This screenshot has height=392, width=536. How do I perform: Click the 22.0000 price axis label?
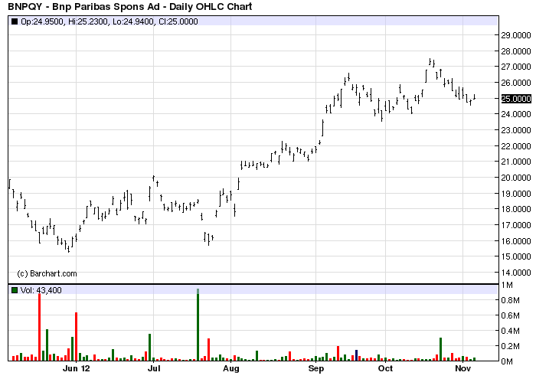(x=516, y=146)
